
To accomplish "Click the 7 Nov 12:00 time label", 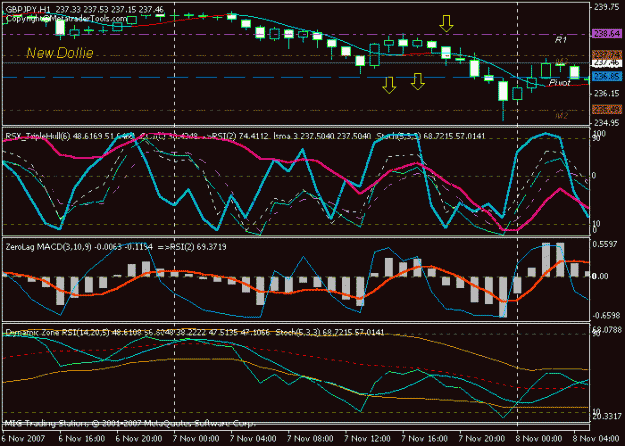I will point(368,439).
